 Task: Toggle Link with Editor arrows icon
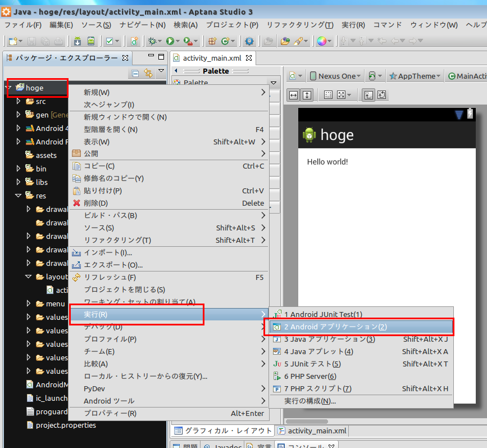click(x=148, y=73)
